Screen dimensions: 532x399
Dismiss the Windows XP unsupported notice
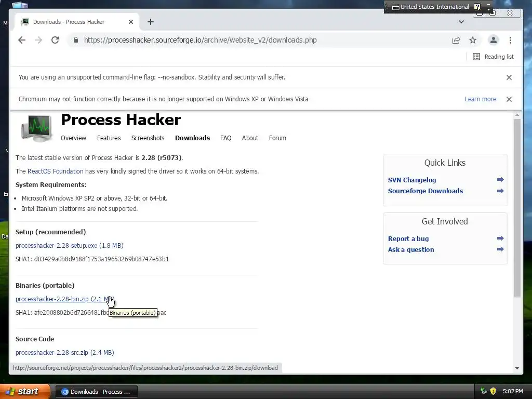pos(509,99)
